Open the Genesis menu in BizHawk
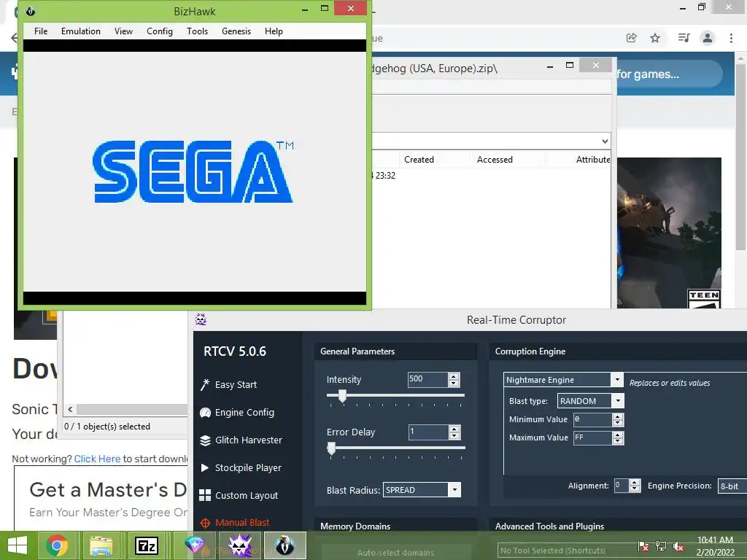747x560 pixels. pyautogui.click(x=236, y=31)
